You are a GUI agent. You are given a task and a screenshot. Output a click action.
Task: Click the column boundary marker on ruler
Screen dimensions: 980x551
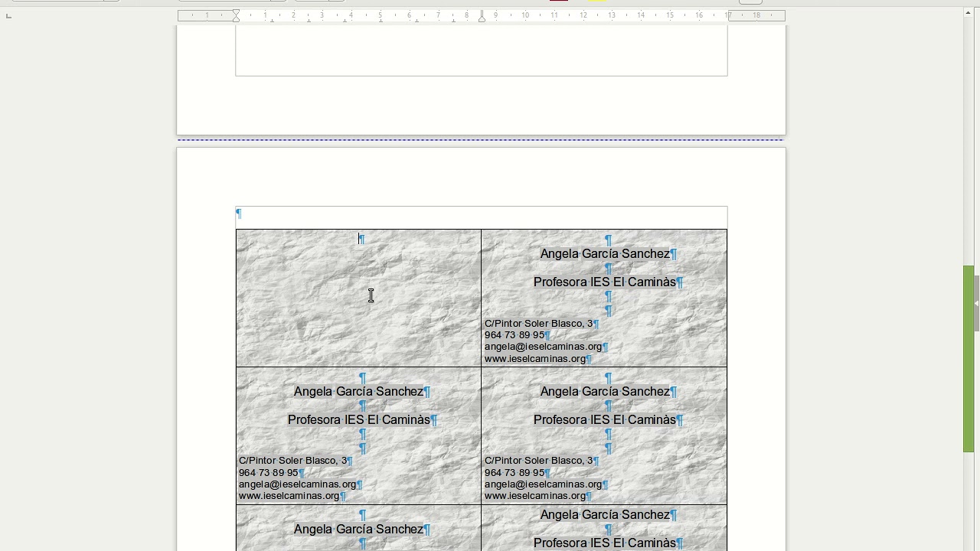[x=482, y=16]
